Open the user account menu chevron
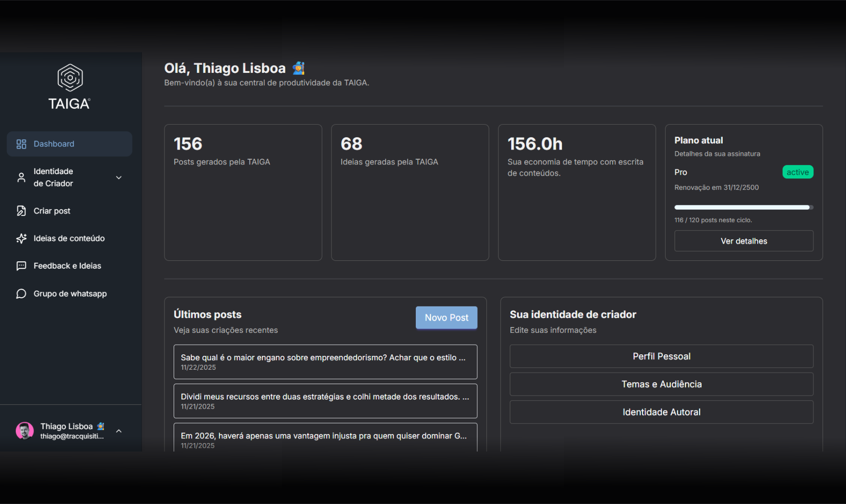Screen dimensions: 846x504 pos(119,431)
